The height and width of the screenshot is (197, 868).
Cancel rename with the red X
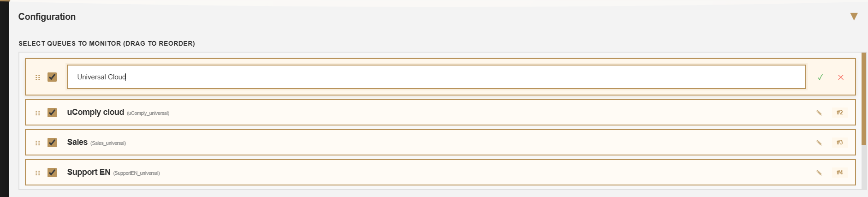(x=841, y=78)
